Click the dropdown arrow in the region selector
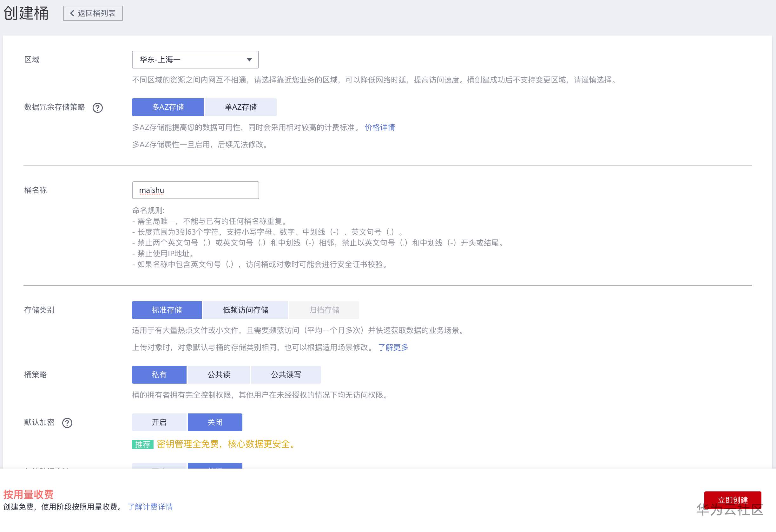Viewport: 776px width, 532px height. 249,59
